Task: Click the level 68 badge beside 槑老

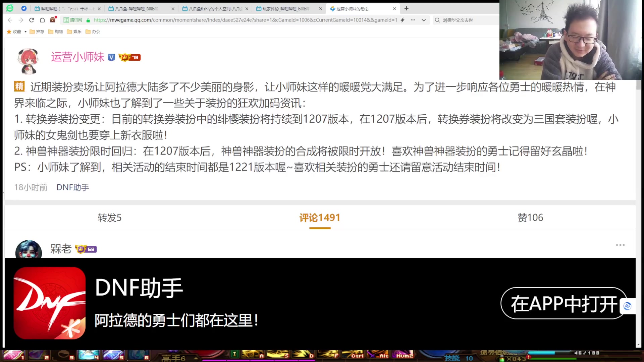Action: pyautogui.click(x=86, y=249)
